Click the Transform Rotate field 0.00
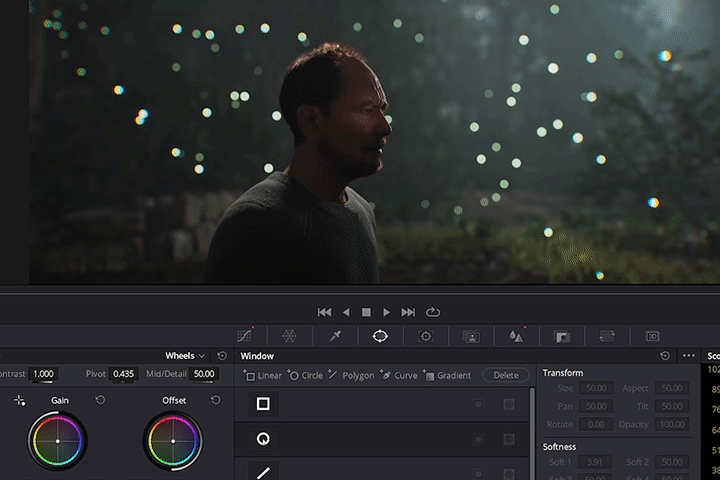Image resolution: width=720 pixels, height=480 pixels. click(x=596, y=424)
